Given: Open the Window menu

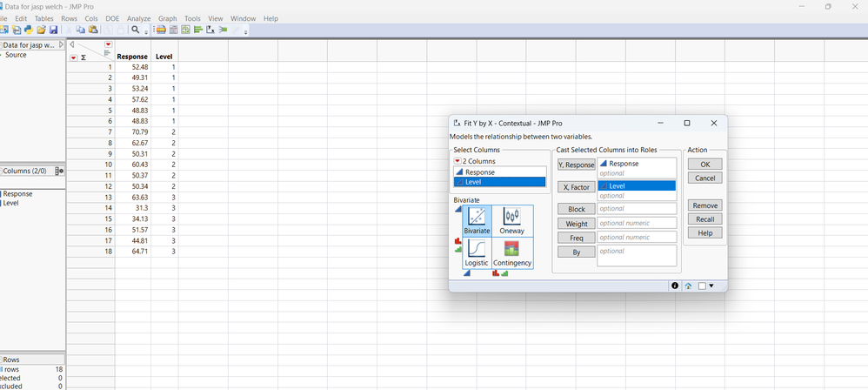Looking at the screenshot, I should pyautogui.click(x=243, y=18).
